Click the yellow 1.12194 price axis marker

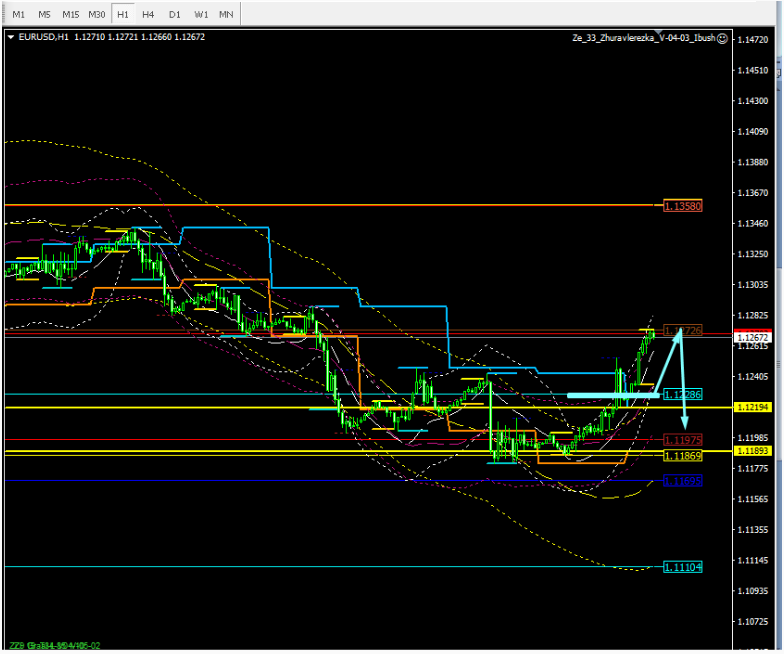(751, 408)
